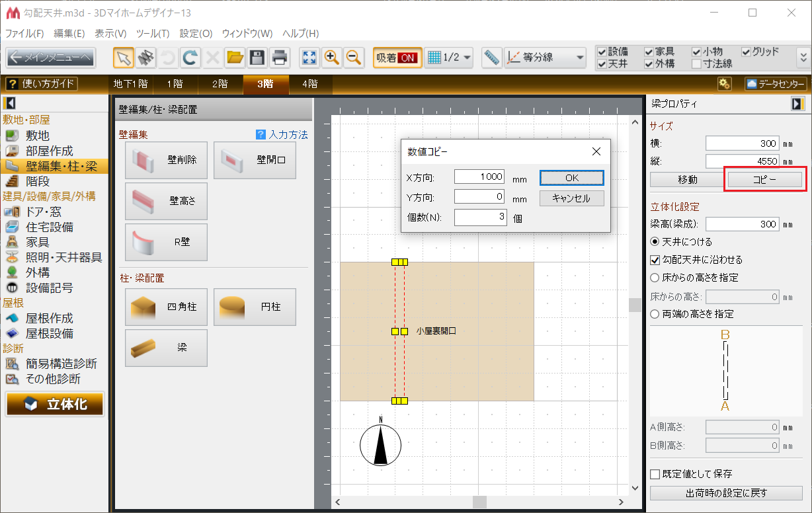
Task: Select the 梁 (beam) placement tool
Action: (x=166, y=348)
